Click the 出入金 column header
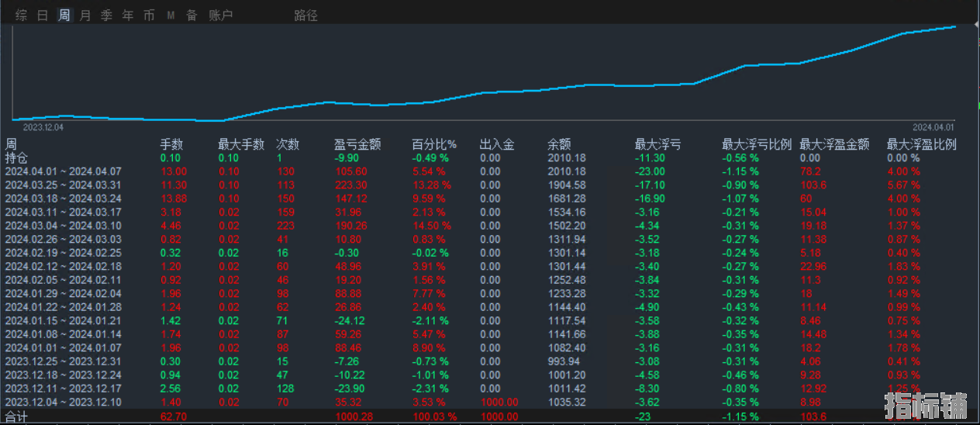Viewport: 980px width, 425px height. (x=497, y=144)
